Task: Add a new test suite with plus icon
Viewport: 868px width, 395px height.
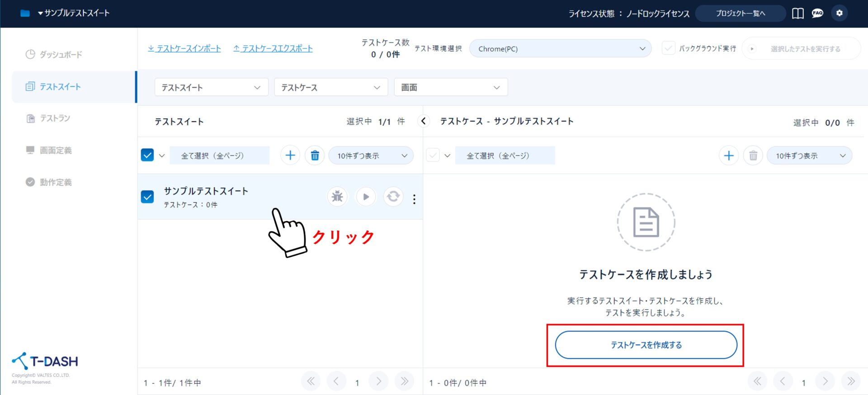Action: click(x=290, y=155)
